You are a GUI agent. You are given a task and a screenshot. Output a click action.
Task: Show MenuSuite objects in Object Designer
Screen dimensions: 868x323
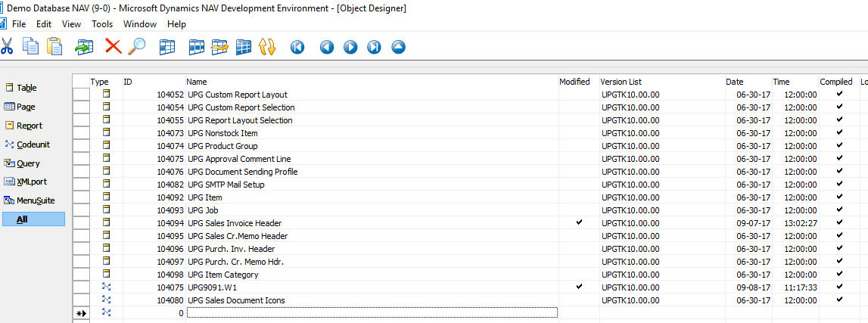29,200
